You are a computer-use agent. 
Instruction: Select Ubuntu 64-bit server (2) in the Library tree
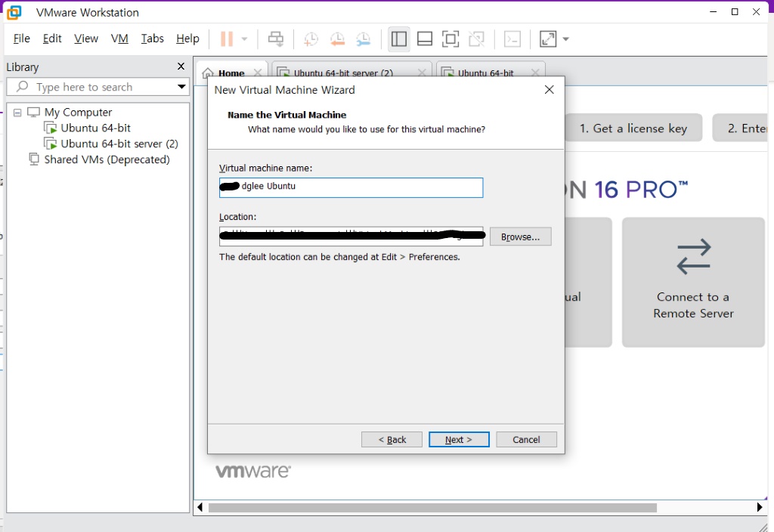click(x=119, y=144)
